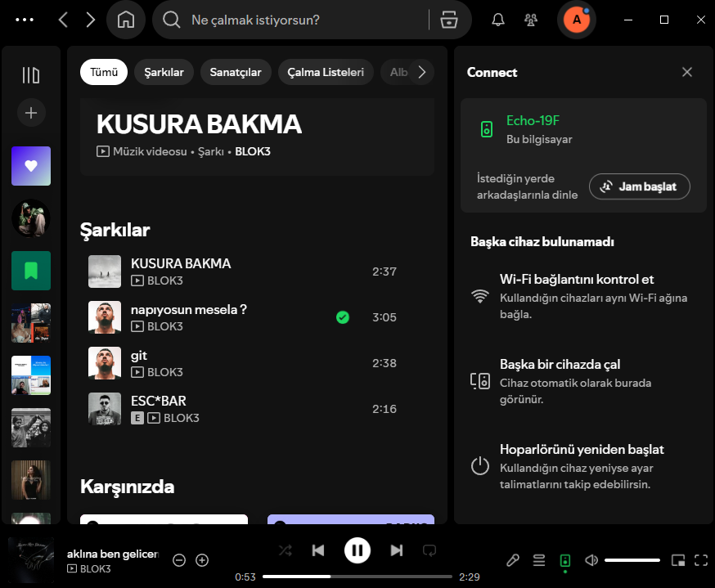
Task: Select the Şarkılar filter chip
Action: pyautogui.click(x=164, y=72)
